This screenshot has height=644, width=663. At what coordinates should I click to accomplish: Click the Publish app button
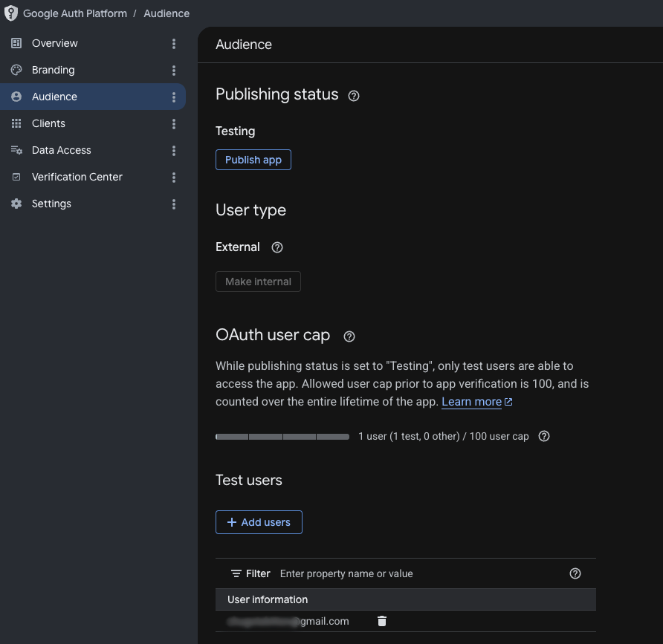tap(253, 160)
